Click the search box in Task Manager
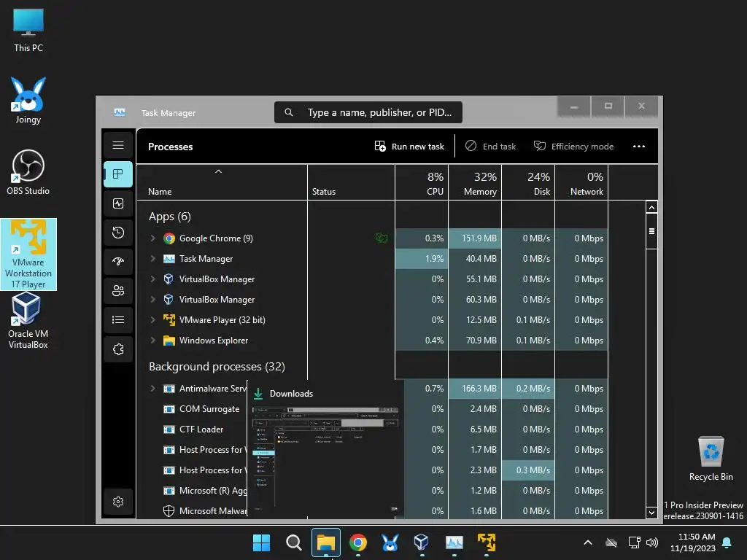The height and width of the screenshot is (560, 747). (x=368, y=112)
